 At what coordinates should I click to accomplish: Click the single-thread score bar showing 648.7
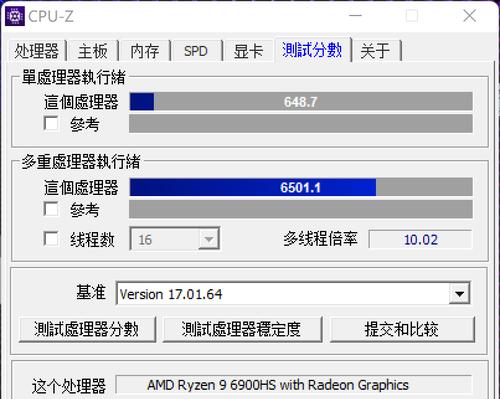(x=301, y=101)
